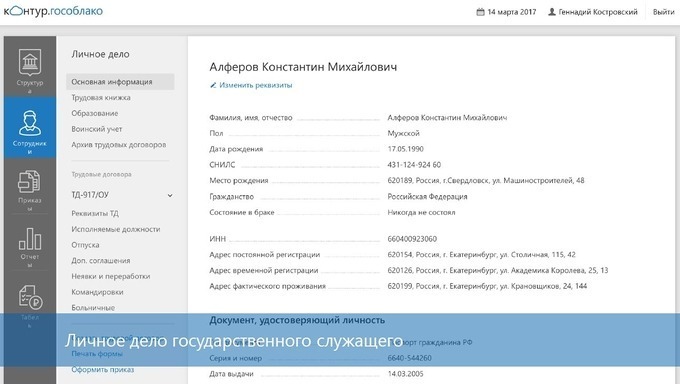Click the permanent address ул. Столичная, 115, 42

click(x=481, y=254)
